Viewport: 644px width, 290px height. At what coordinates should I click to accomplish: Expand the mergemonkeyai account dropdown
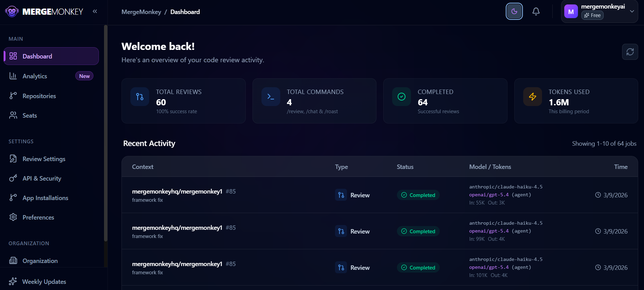pyautogui.click(x=599, y=11)
